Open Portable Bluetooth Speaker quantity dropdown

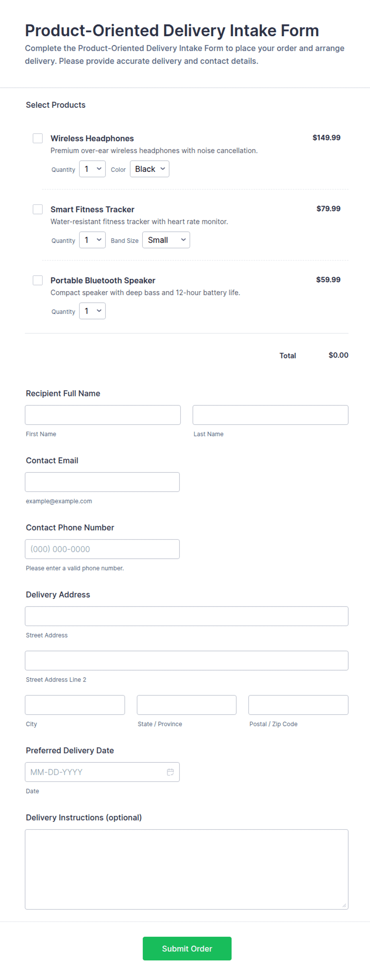(x=92, y=311)
